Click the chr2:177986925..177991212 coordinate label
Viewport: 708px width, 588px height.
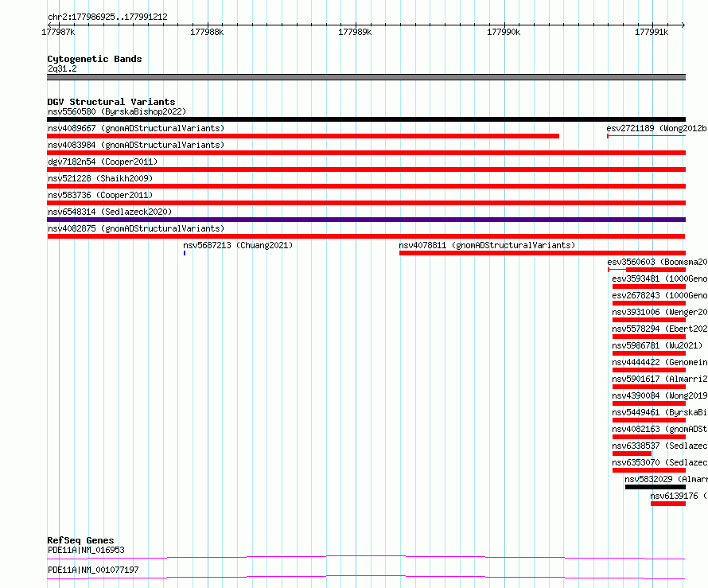tap(107, 17)
